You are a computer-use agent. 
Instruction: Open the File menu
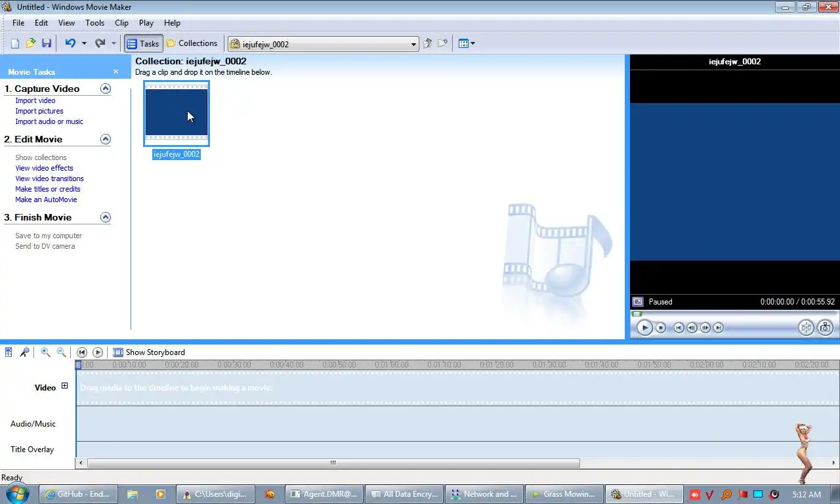click(18, 22)
